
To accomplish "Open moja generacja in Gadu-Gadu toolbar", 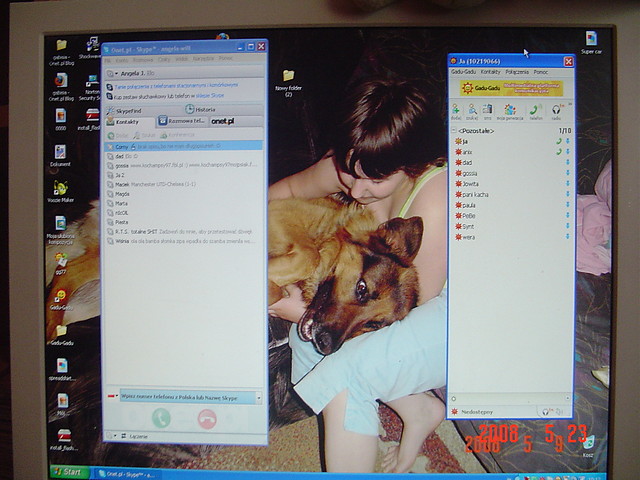I will 510,111.
